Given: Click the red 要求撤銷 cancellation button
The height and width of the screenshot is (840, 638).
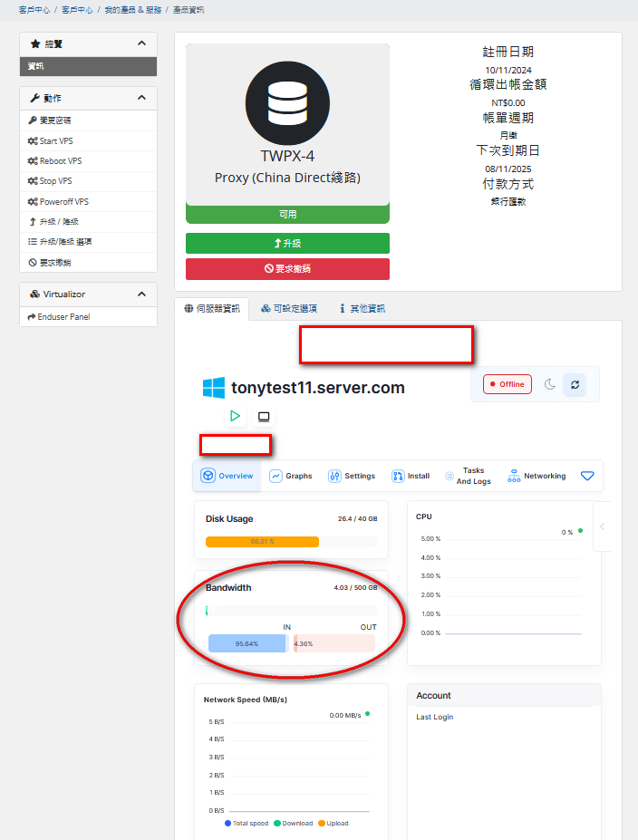Looking at the screenshot, I should click(287, 269).
